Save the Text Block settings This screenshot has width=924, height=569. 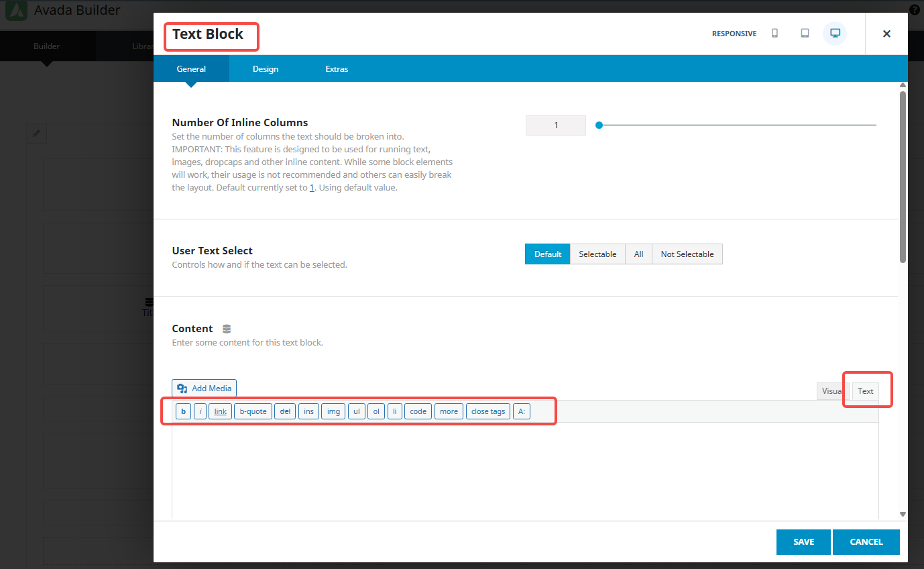(803, 542)
